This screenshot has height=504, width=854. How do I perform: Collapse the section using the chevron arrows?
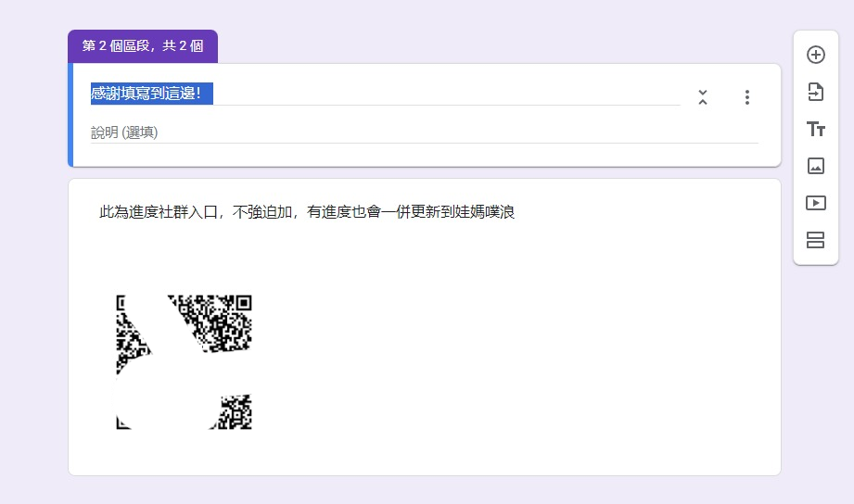[703, 97]
